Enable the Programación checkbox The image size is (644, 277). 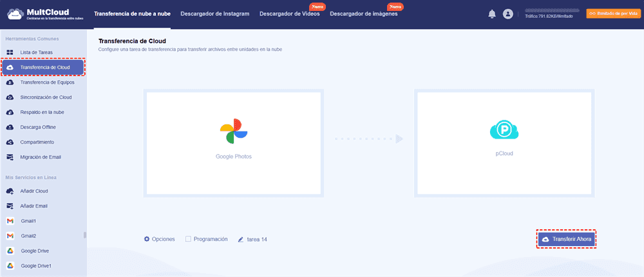click(x=188, y=239)
